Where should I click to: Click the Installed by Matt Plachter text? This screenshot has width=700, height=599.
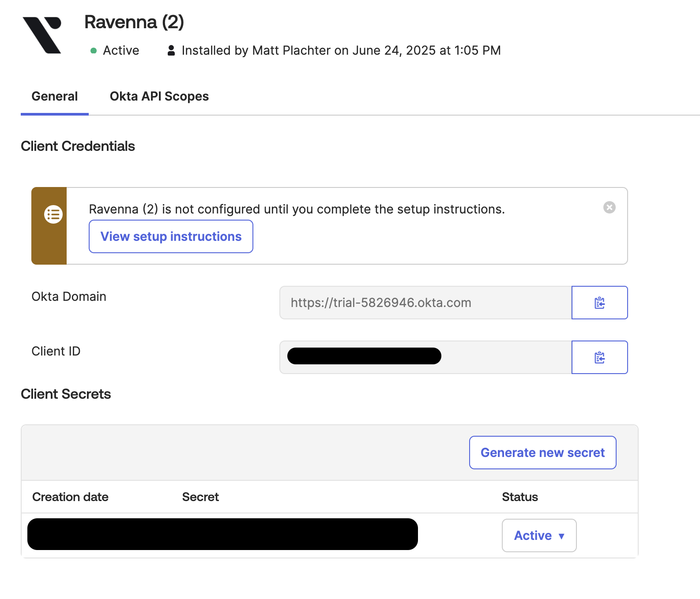pos(341,50)
